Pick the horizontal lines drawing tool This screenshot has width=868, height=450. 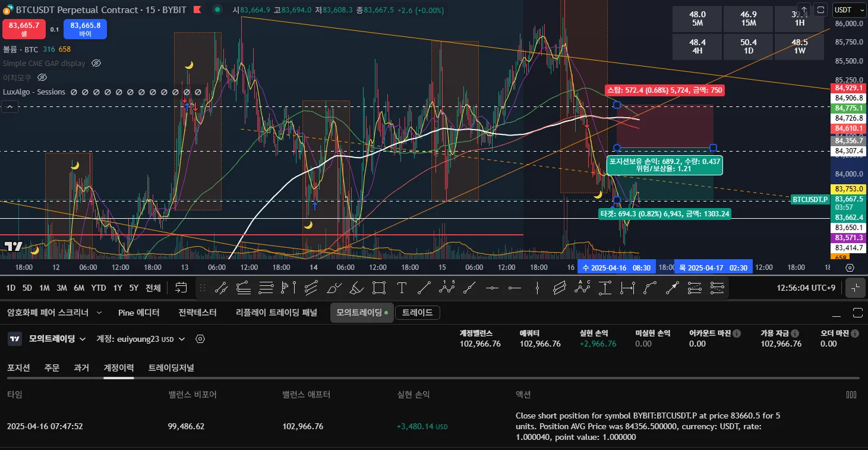click(x=266, y=288)
